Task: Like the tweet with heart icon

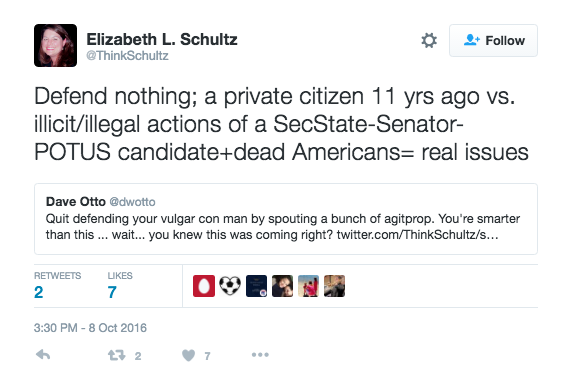Action: click(188, 355)
